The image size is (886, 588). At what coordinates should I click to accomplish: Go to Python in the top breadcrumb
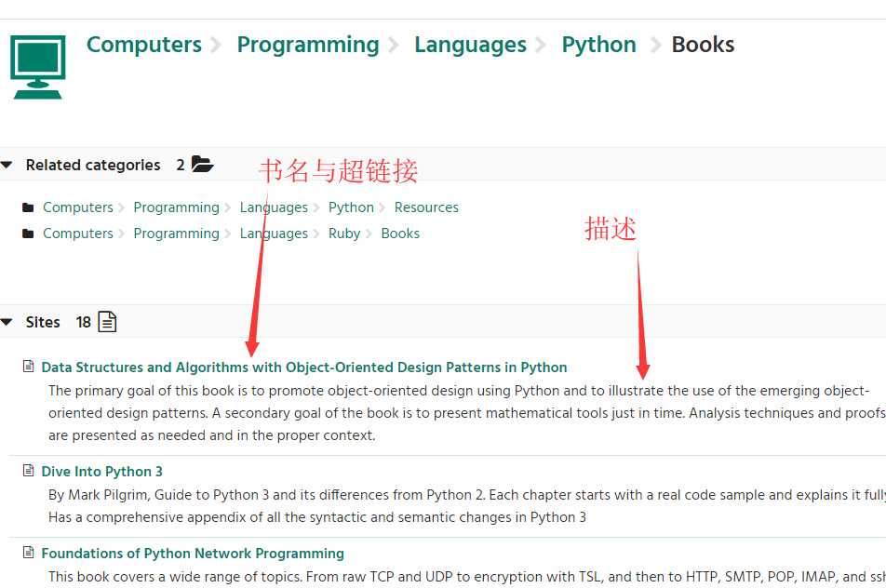[x=599, y=45]
